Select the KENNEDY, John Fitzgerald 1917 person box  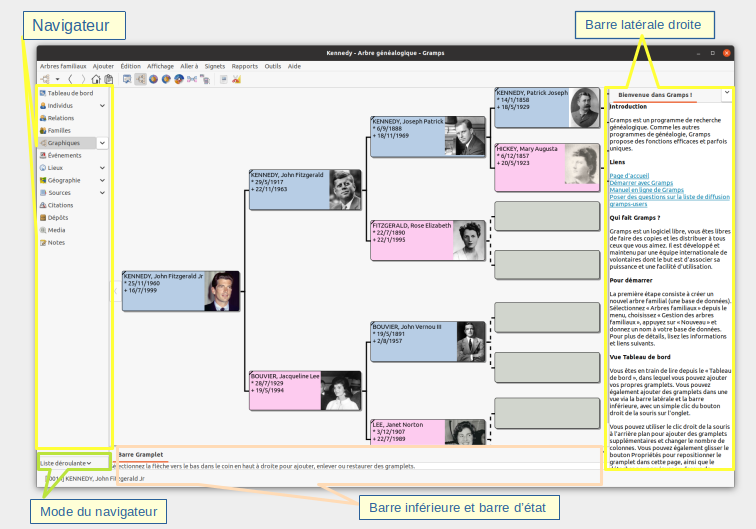click(x=305, y=190)
